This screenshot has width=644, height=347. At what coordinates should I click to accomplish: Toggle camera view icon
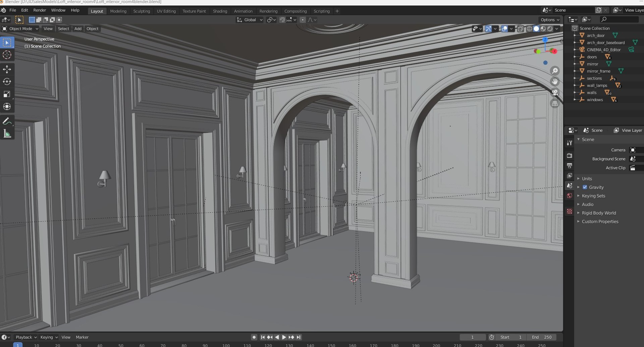pos(555,92)
